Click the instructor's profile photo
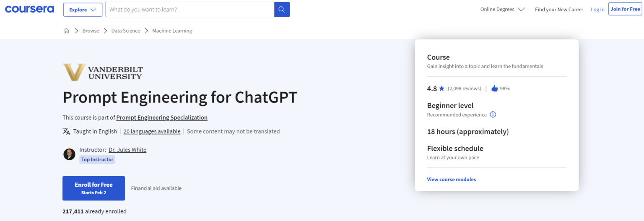This screenshot has height=221, width=644. pos(69,154)
